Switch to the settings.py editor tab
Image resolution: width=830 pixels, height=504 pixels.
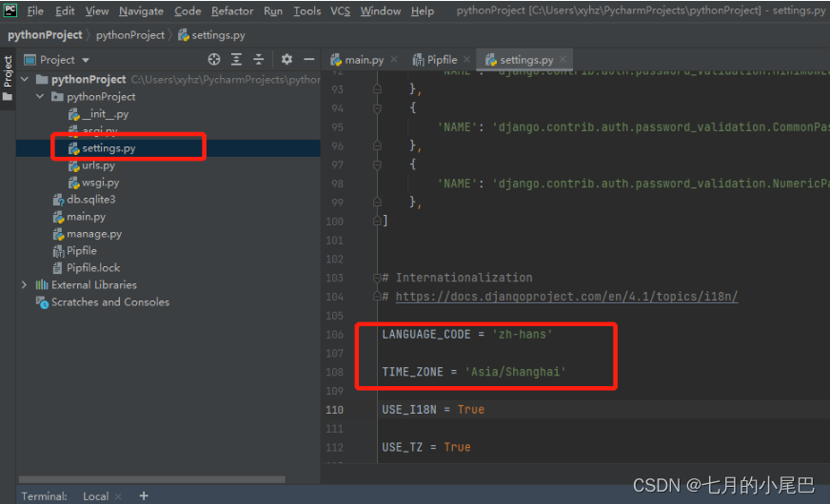coord(520,60)
